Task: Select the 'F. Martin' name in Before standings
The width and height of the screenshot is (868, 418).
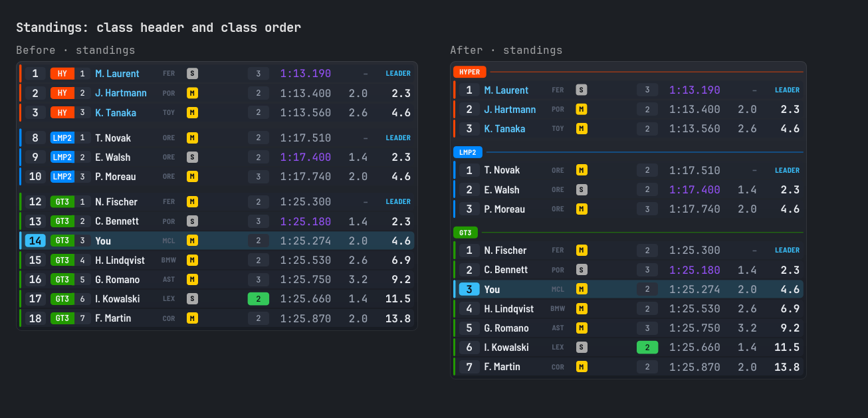Action: click(113, 318)
